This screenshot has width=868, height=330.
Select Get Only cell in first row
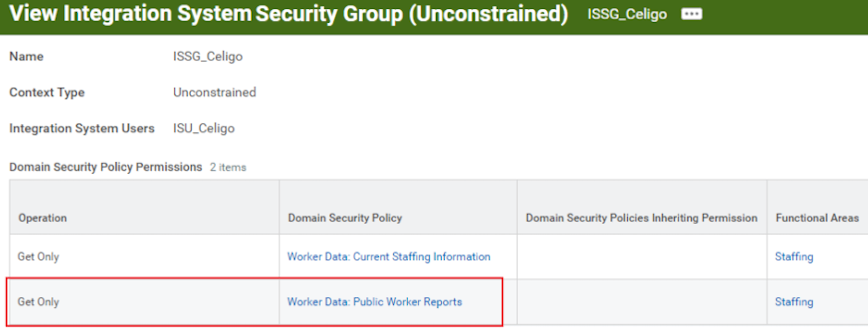(39, 257)
